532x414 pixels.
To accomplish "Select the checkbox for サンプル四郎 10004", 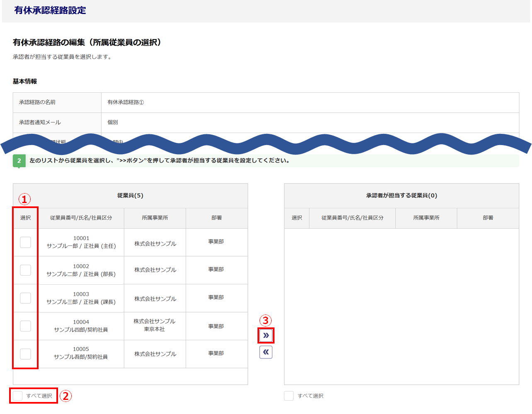I will tap(26, 326).
